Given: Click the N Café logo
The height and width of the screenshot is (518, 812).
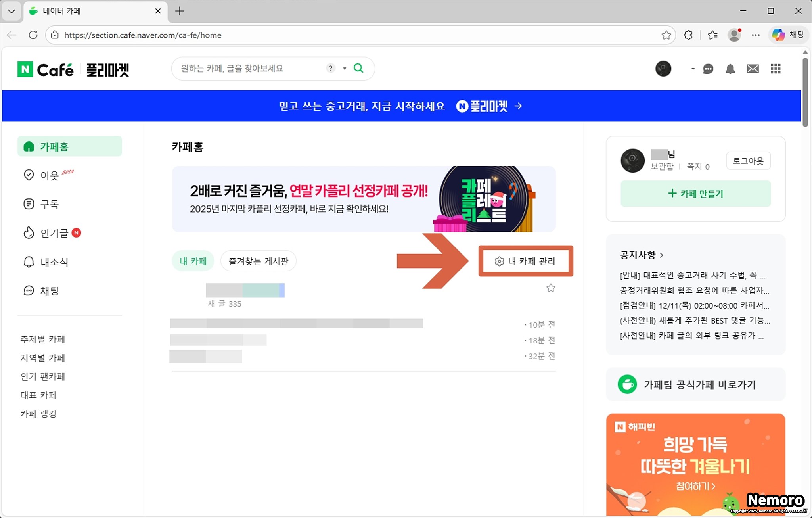Looking at the screenshot, I should point(46,70).
